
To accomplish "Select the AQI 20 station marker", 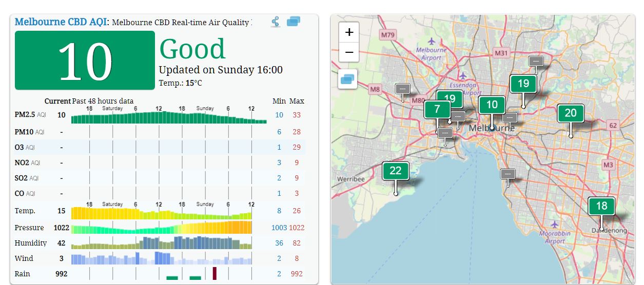I will point(570,113).
